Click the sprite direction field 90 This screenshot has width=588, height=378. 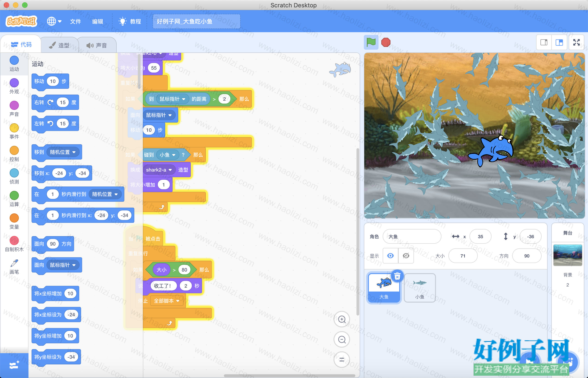pos(526,256)
